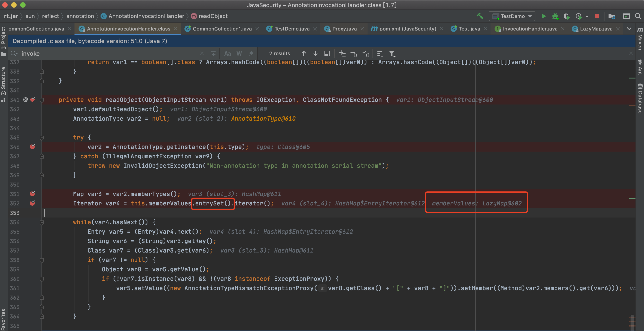The width and height of the screenshot is (644, 331).
Task: Show hidden editor tabs chevron
Action: pos(629,29)
